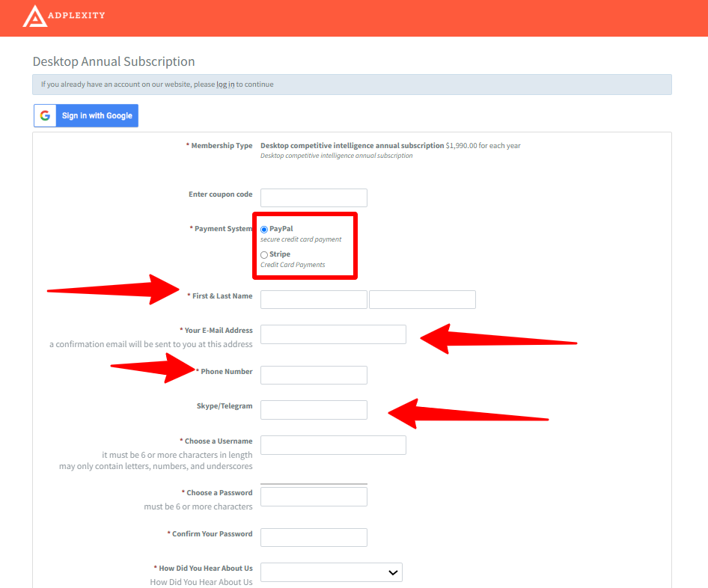Choose Stripe as payment system

(x=264, y=255)
